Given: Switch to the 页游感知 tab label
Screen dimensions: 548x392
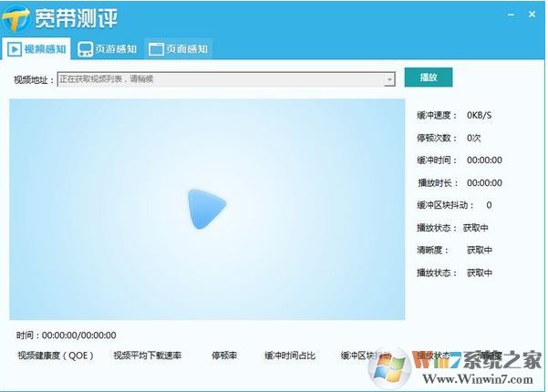Looking at the screenshot, I should point(116,49).
